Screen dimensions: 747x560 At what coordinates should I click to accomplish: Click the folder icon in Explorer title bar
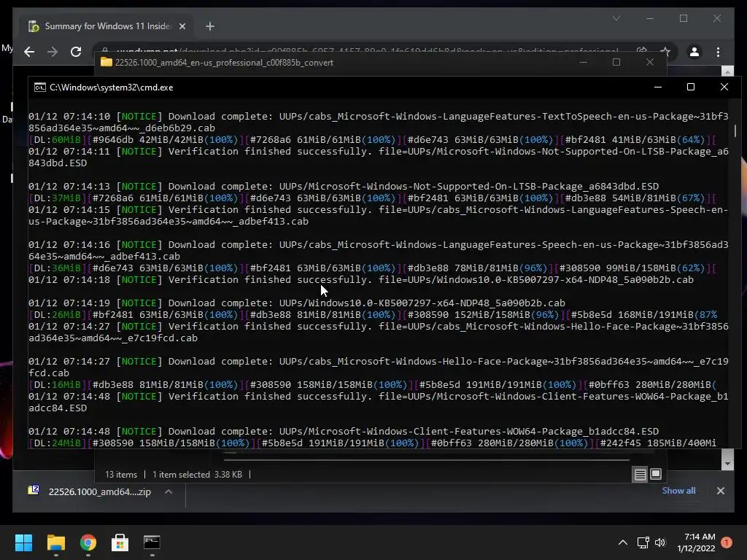point(107,63)
